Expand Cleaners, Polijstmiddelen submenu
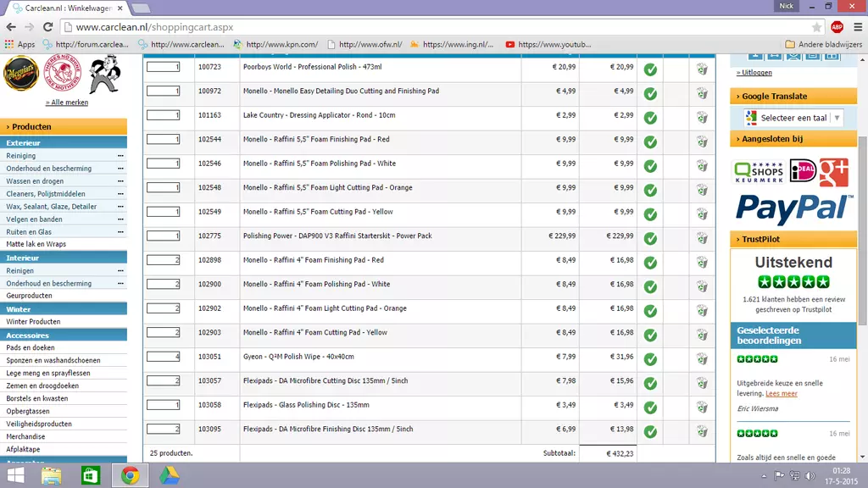868x488 pixels. [120, 194]
